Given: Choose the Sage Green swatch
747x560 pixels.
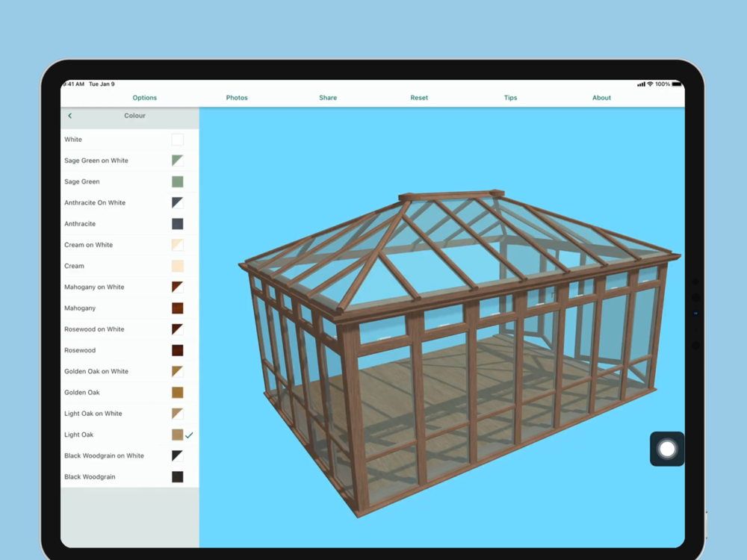Looking at the screenshot, I should [177, 181].
